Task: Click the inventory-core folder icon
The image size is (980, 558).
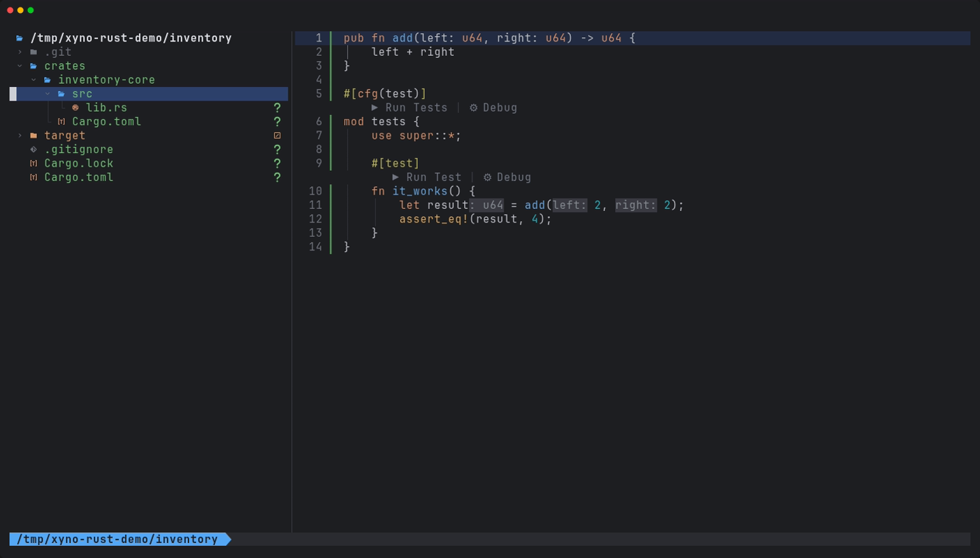Action: (x=48, y=80)
